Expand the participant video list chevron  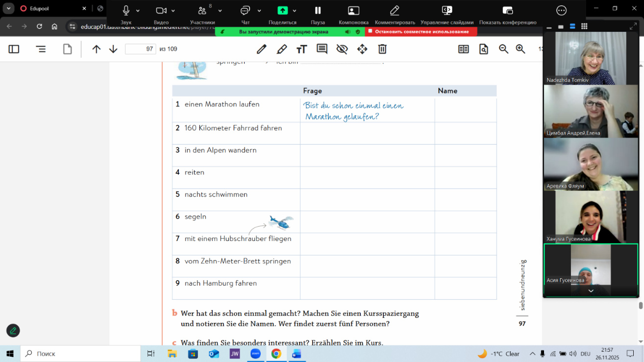tap(591, 291)
